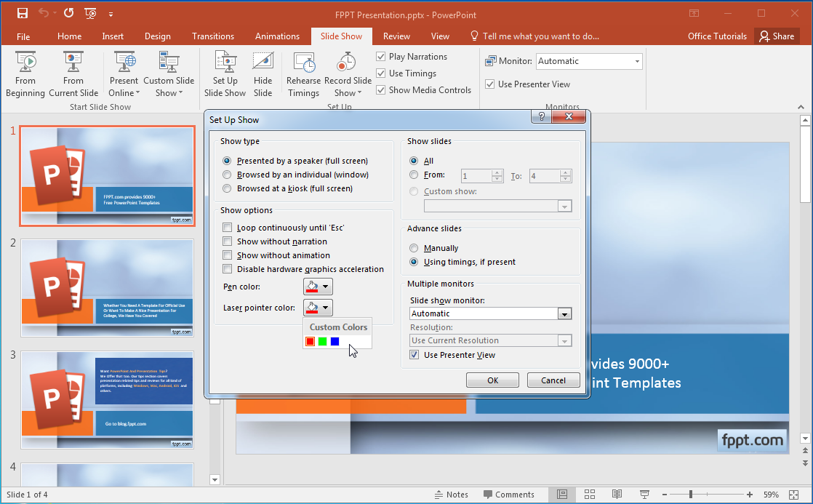Start slideshow From Beginning

coord(25,73)
